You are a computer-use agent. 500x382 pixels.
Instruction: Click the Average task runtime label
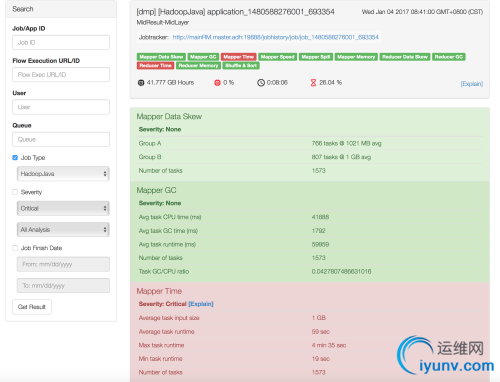coord(166,332)
